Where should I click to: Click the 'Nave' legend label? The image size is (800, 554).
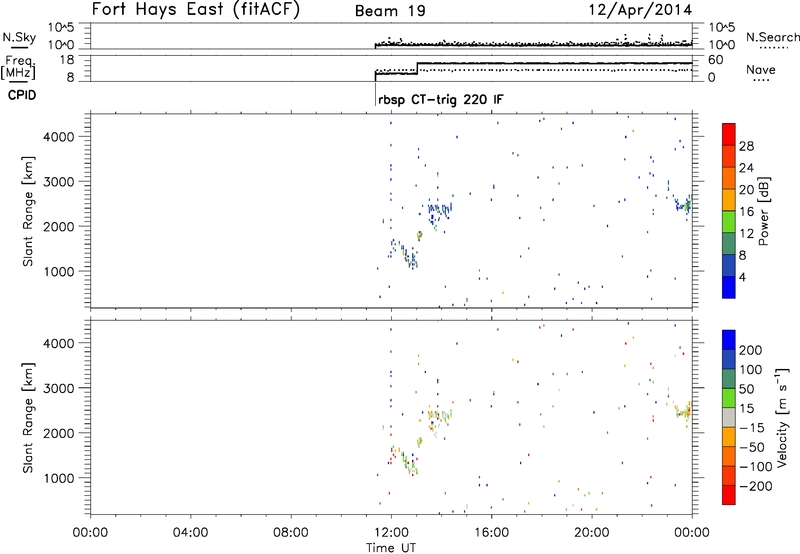pyautogui.click(x=761, y=69)
